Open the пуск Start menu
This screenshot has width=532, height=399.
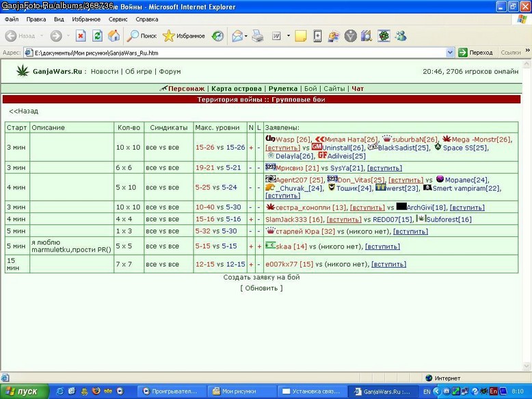24,391
